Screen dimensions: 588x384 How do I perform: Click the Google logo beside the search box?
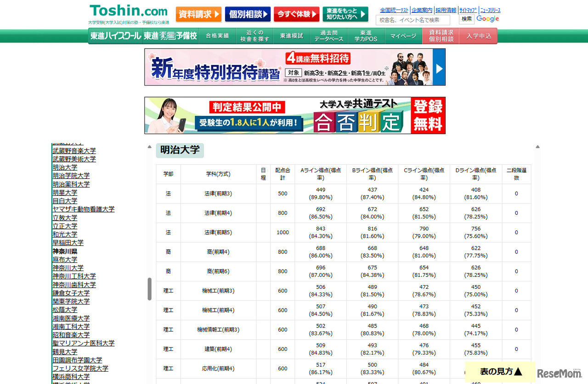(487, 19)
